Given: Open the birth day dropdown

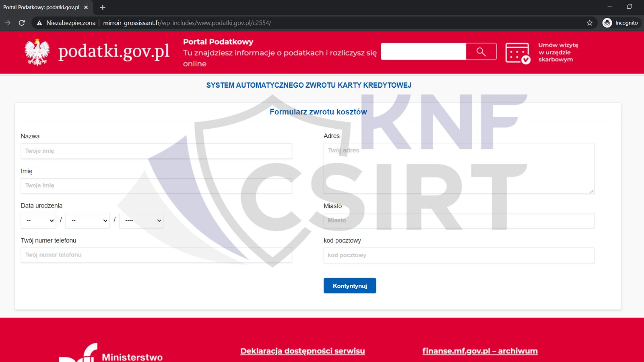Looking at the screenshot, I should pos(39,220).
